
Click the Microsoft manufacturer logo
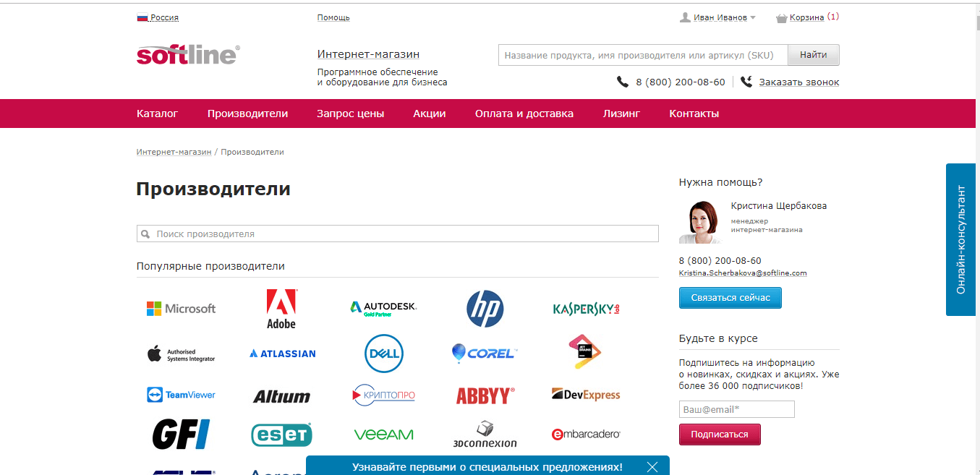181,309
